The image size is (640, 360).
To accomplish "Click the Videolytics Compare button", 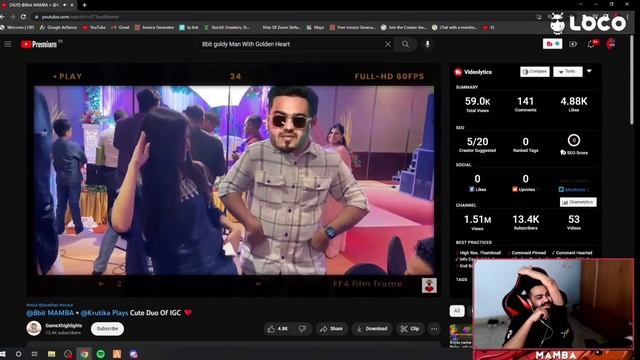I will point(535,71).
